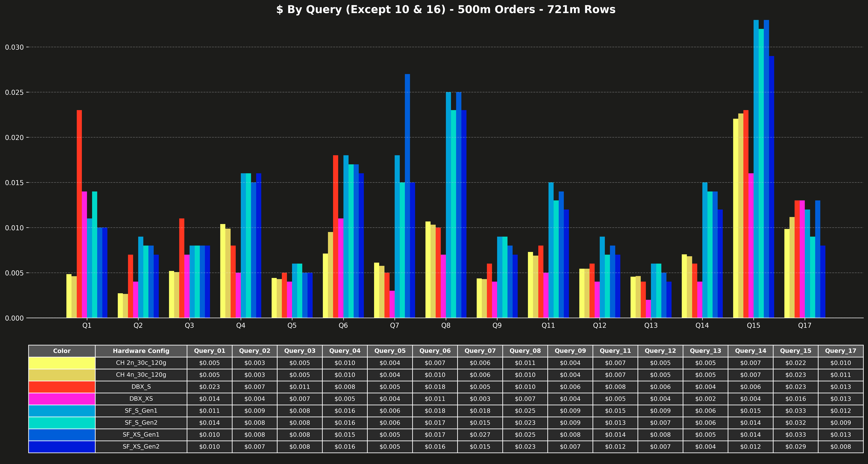
Task: Click the Color column header
Action: 62,351
